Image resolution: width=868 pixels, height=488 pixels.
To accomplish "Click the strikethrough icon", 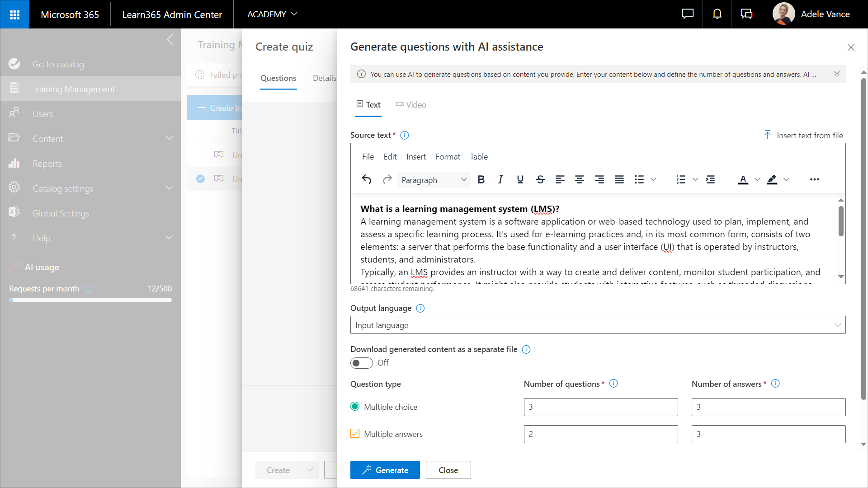I will pos(540,180).
